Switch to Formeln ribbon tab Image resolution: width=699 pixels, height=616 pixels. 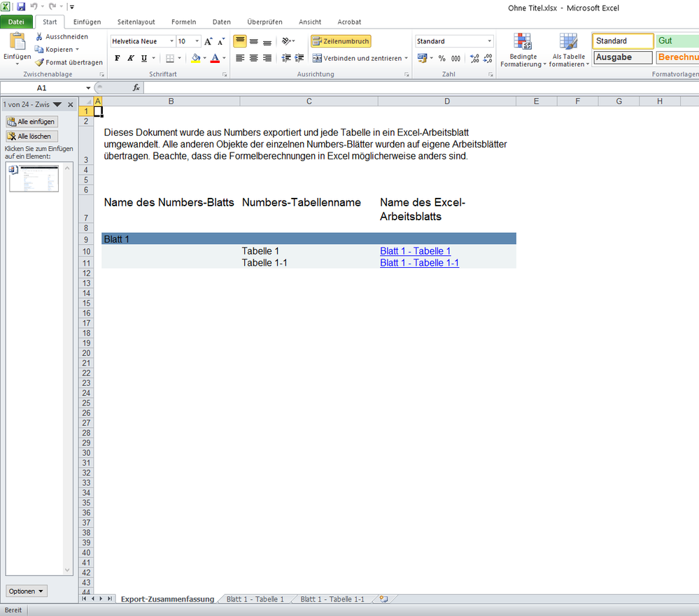coord(183,22)
